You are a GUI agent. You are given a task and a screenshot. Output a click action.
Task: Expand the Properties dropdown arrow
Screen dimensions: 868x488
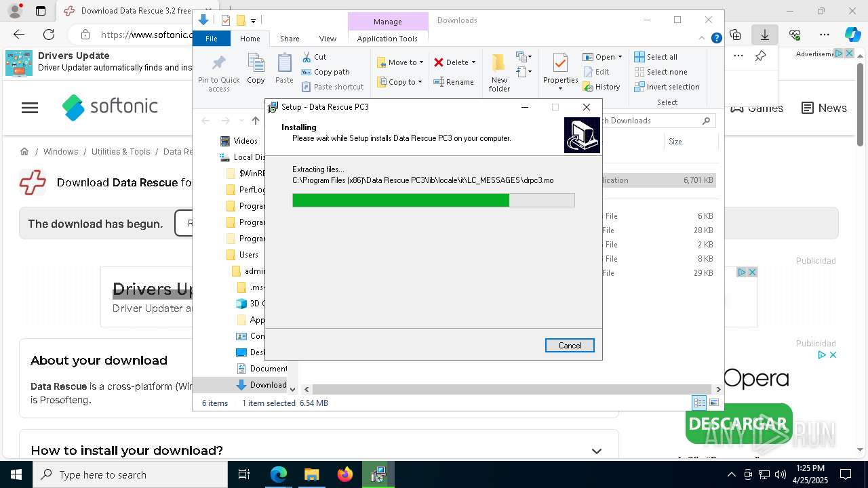560,89
